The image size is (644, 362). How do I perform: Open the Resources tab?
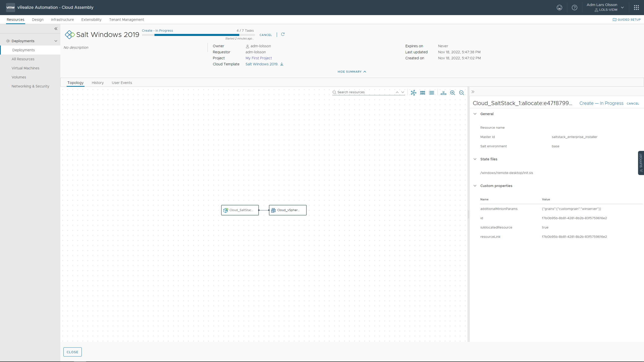pos(16,20)
